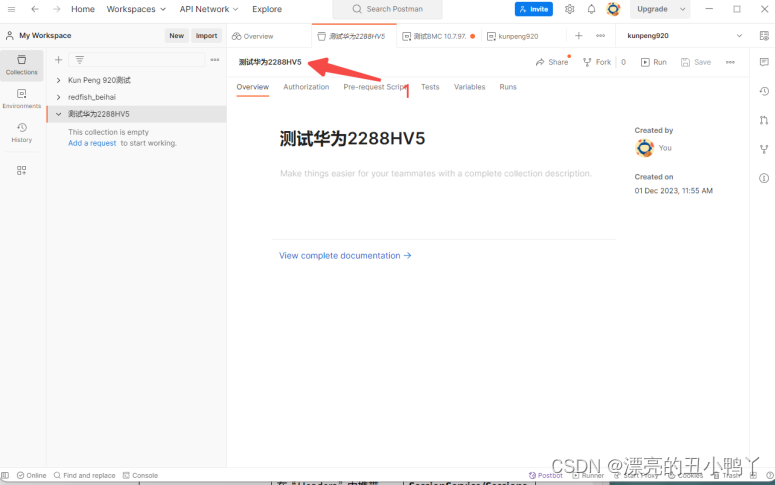This screenshot has height=485, width=775.
Task: Switch to 测试BMC 10.7.97 tab
Action: (x=439, y=36)
